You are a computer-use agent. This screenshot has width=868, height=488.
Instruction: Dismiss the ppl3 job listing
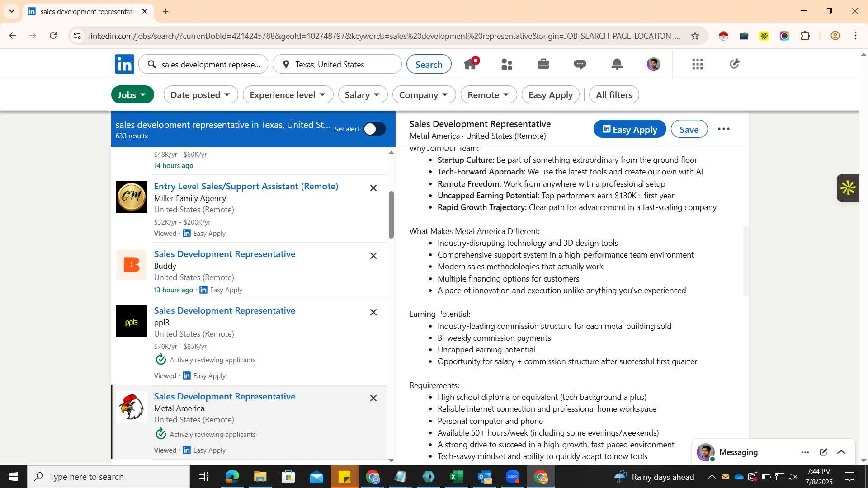pos(373,312)
